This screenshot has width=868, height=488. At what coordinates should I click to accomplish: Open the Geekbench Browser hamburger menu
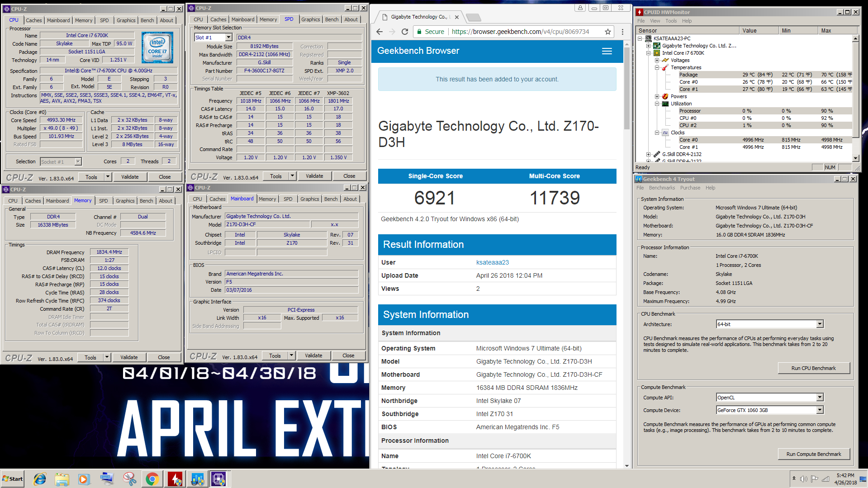(607, 51)
